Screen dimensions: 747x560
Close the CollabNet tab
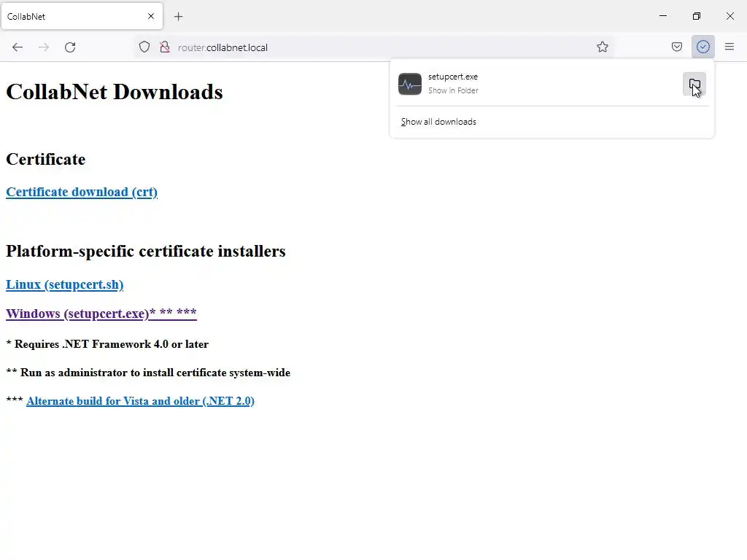click(151, 16)
